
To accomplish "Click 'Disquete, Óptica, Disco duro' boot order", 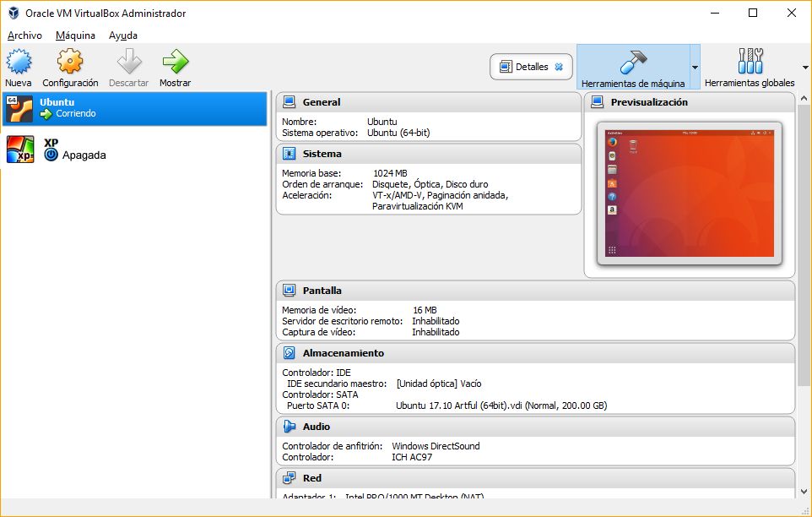I will pyautogui.click(x=430, y=184).
